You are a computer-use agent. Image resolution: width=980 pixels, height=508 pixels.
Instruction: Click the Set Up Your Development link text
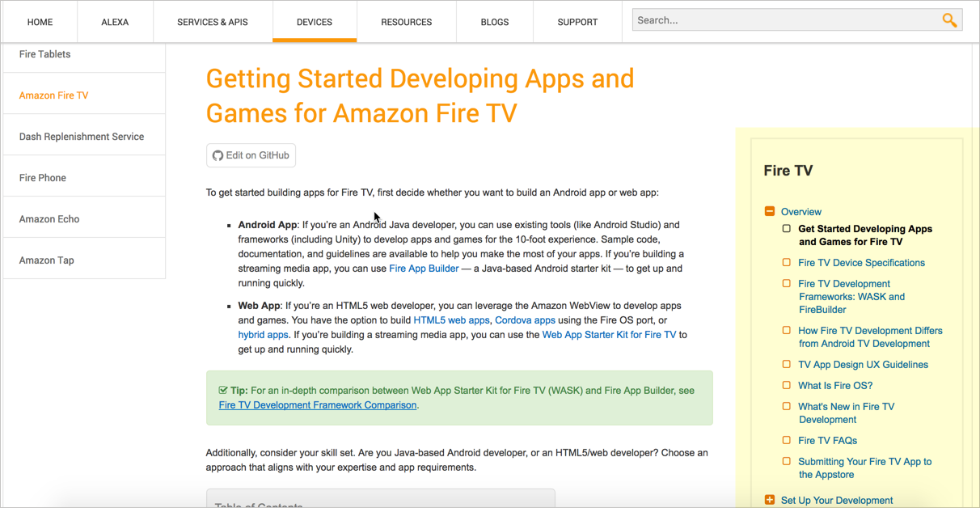(837, 501)
